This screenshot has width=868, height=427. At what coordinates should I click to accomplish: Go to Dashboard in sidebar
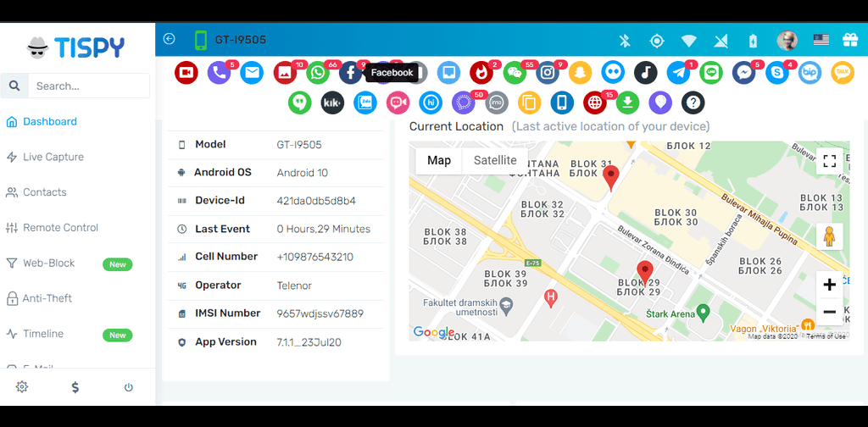tap(50, 122)
